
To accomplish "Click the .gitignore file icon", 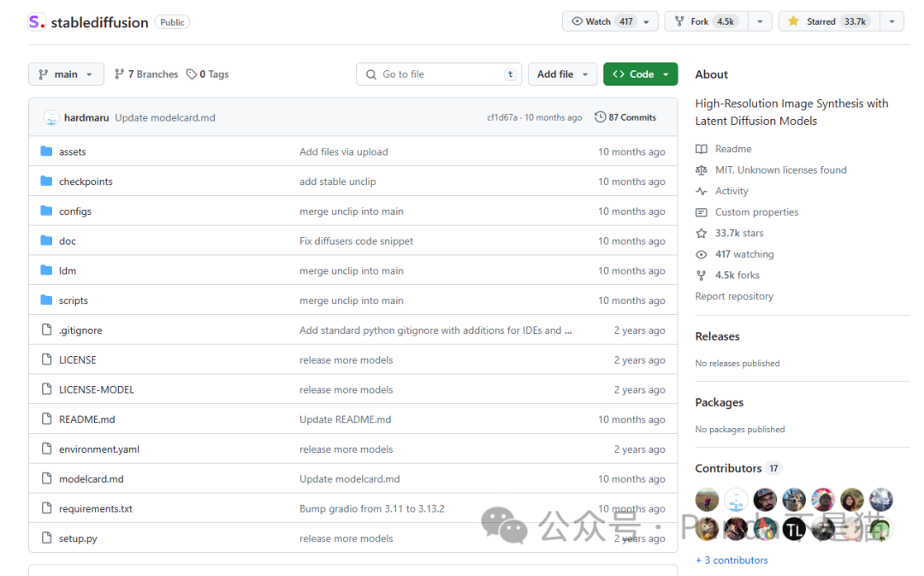I will (46, 330).
